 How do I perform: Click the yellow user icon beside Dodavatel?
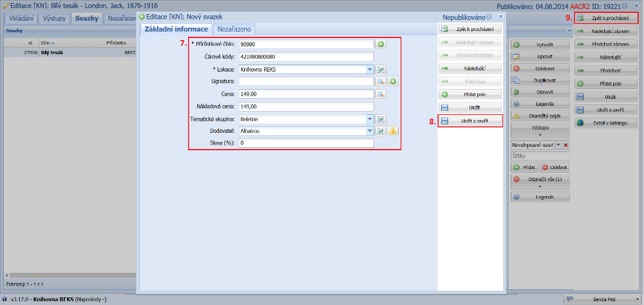(x=392, y=131)
